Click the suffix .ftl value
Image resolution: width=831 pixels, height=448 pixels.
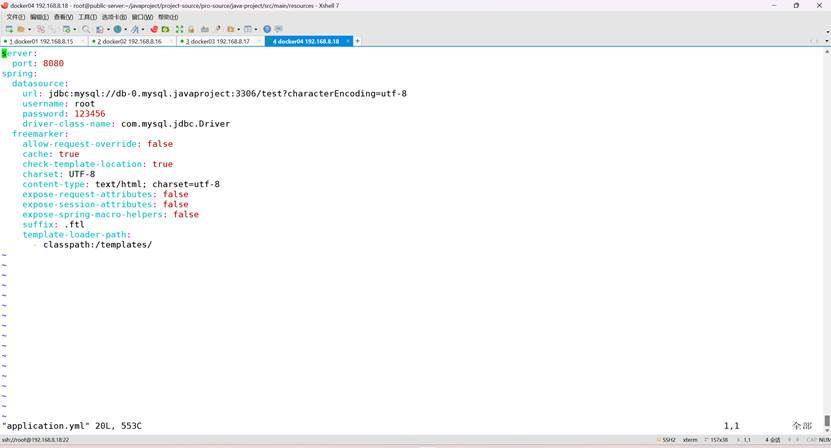(74, 224)
